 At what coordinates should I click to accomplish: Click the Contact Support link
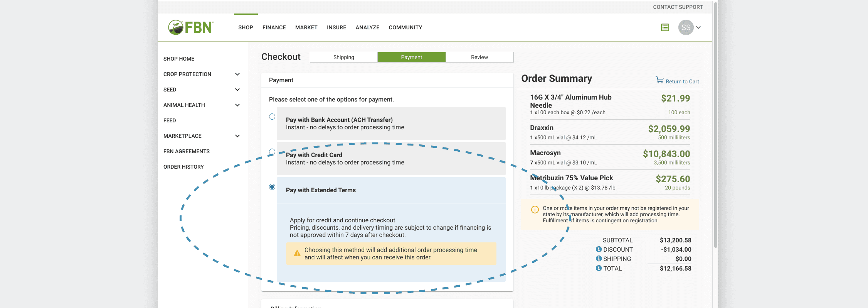pos(678,7)
